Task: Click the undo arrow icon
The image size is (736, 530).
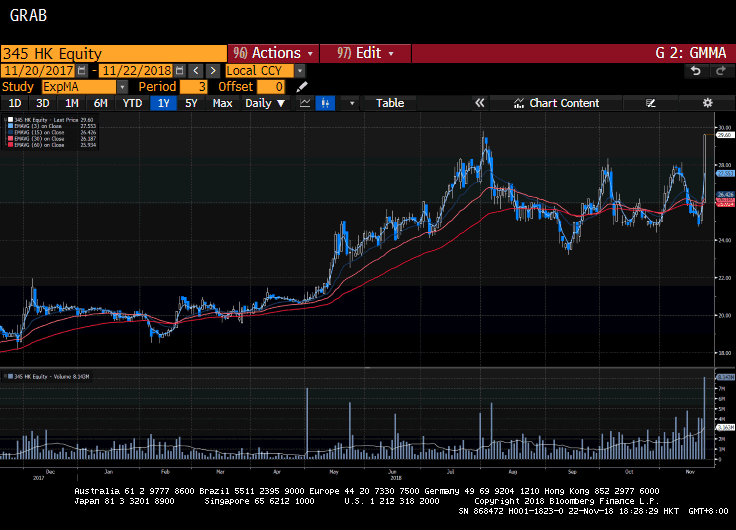Action: coord(695,71)
